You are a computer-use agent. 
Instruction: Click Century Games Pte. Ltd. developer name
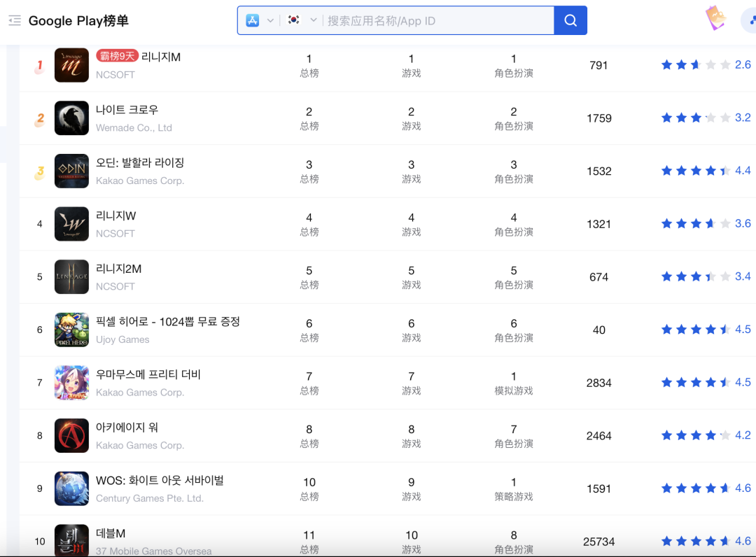coord(149,498)
